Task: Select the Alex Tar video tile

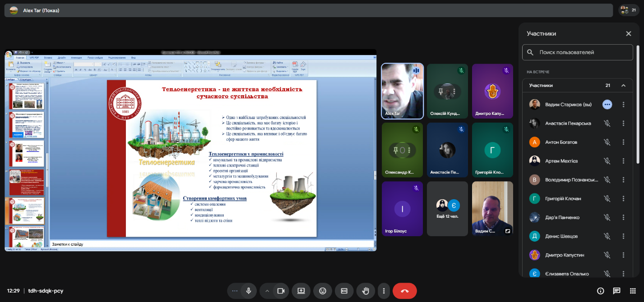Action: (x=402, y=91)
